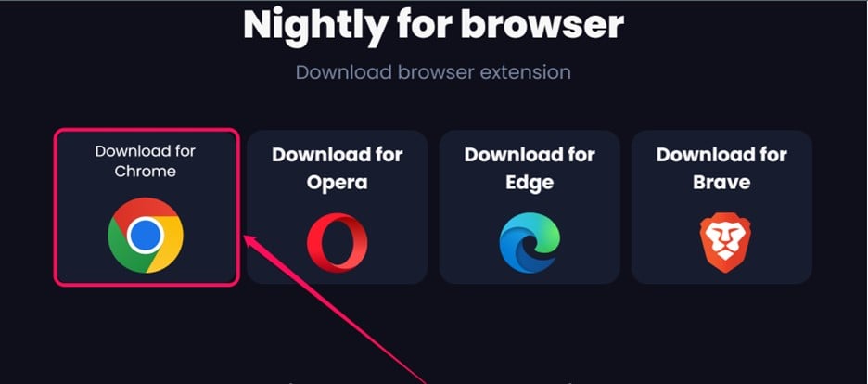Select the Brave download card
868x384 pixels.
pos(721,207)
